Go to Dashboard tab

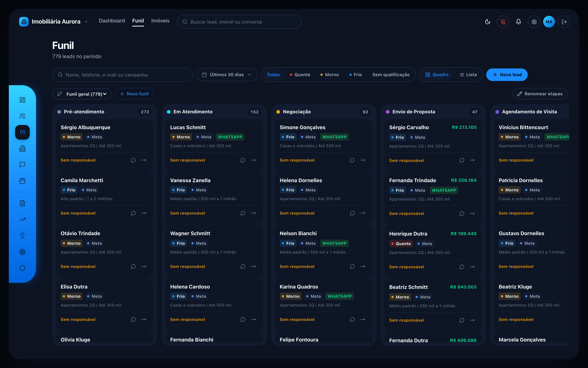click(112, 21)
